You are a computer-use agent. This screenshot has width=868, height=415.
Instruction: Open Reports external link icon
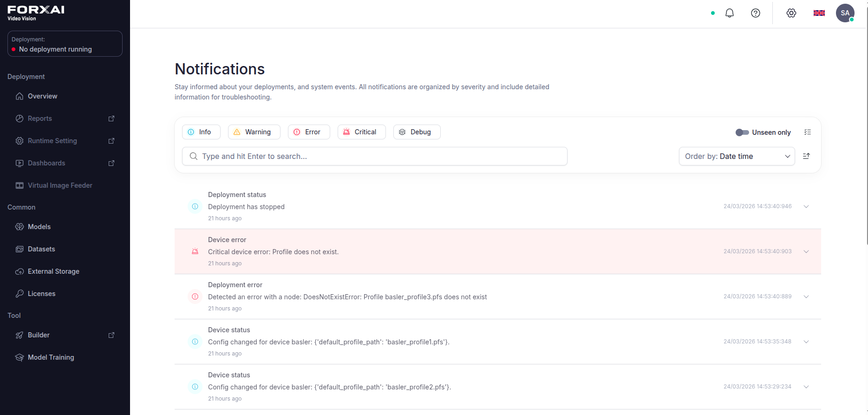click(111, 119)
